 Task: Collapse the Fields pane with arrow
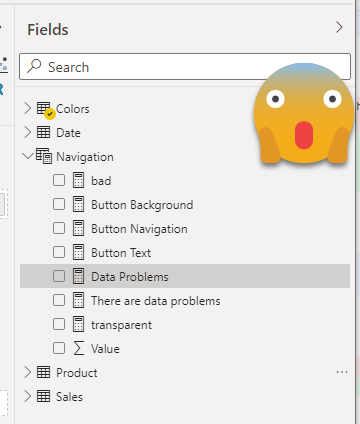pos(339,27)
